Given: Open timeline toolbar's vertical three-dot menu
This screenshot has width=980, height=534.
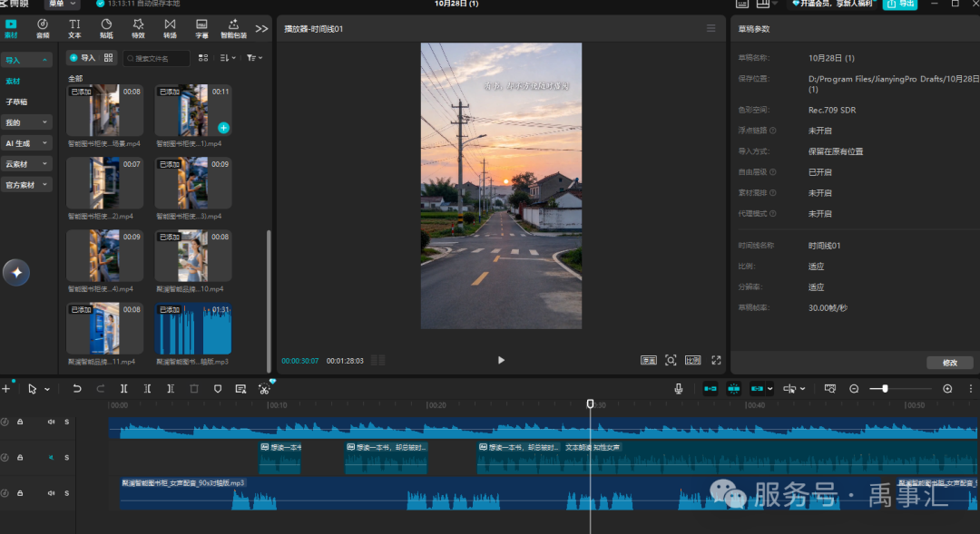Looking at the screenshot, I should [x=971, y=388].
